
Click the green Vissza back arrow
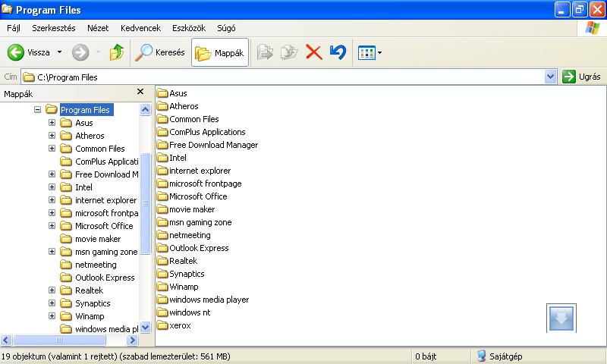point(16,52)
